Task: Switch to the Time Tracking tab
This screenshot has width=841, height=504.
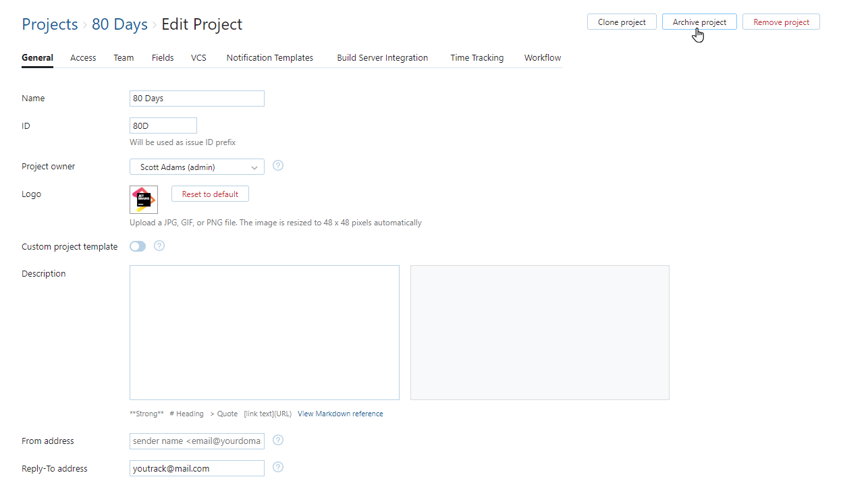Action: [477, 57]
